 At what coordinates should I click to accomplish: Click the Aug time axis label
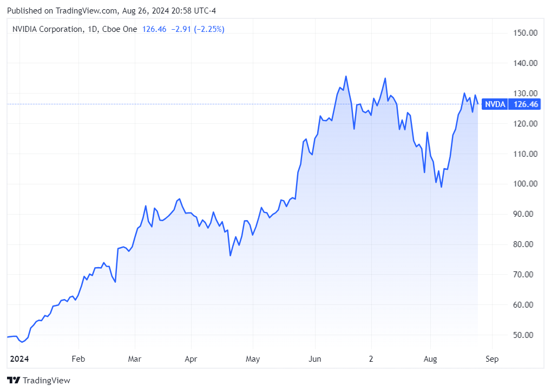tap(430, 359)
